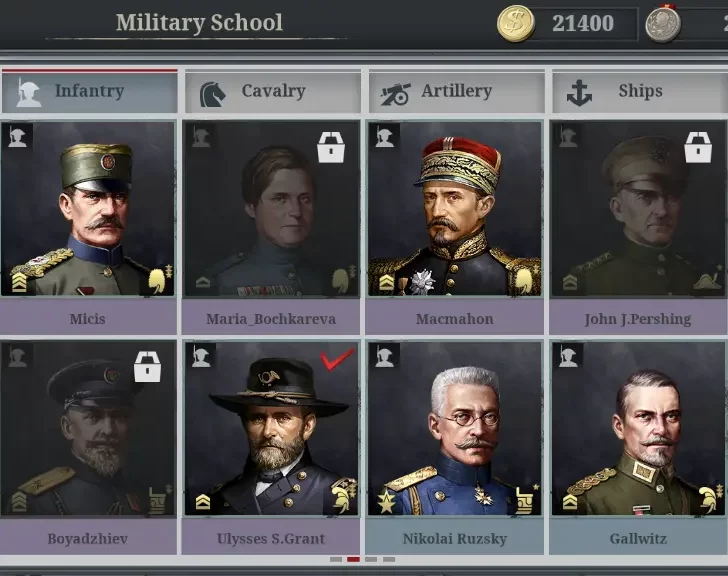
Task: Click the gold star rank on Nikolai Ruzsky
Action: pos(386,503)
